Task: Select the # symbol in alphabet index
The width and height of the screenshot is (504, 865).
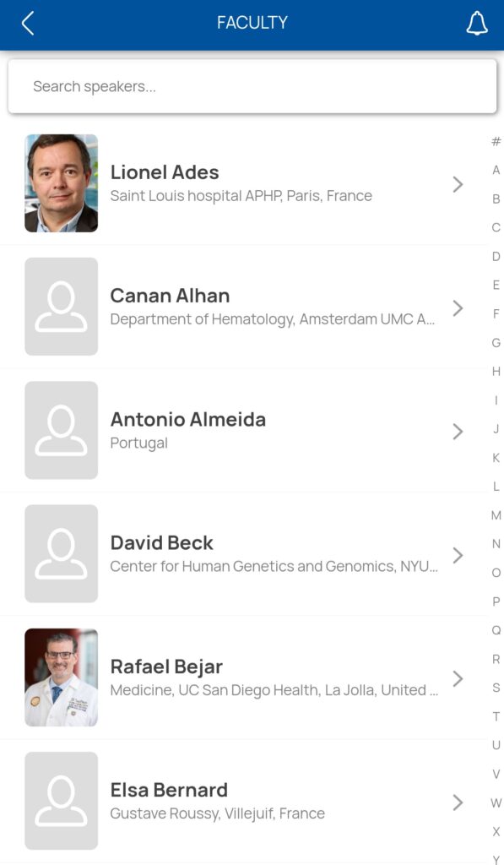Action: click(x=496, y=141)
